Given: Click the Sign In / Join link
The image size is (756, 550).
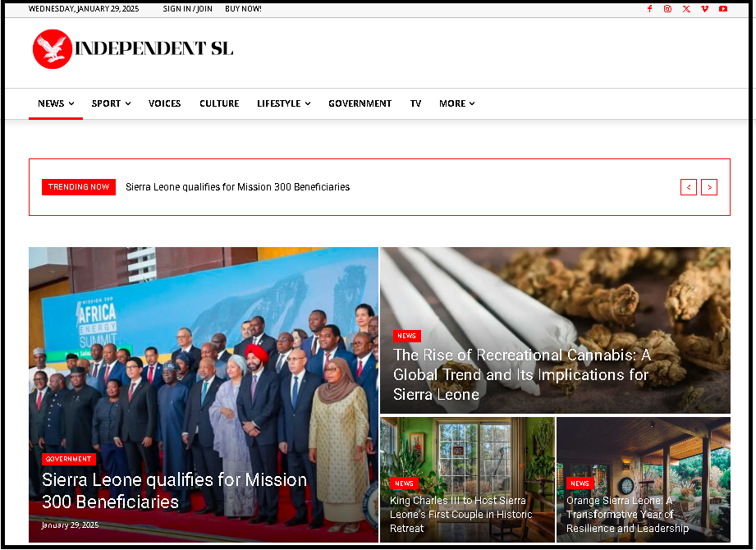Looking at the screenshot, I should 187,9.
